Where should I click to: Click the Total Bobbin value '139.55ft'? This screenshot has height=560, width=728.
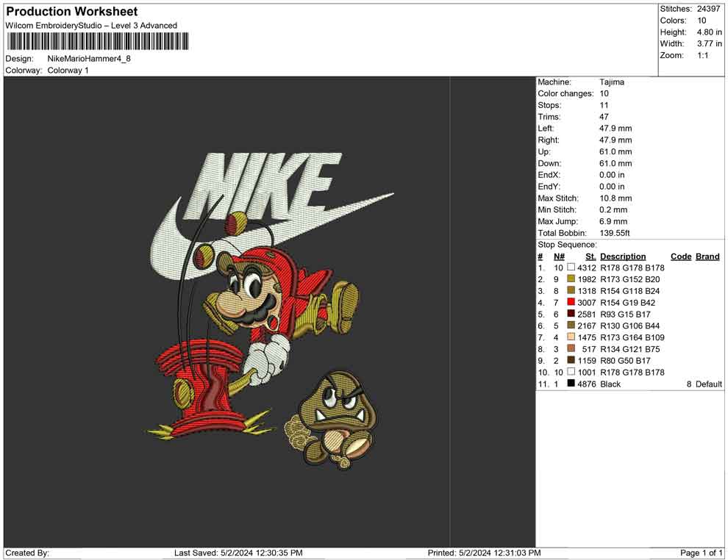[614, 233]
